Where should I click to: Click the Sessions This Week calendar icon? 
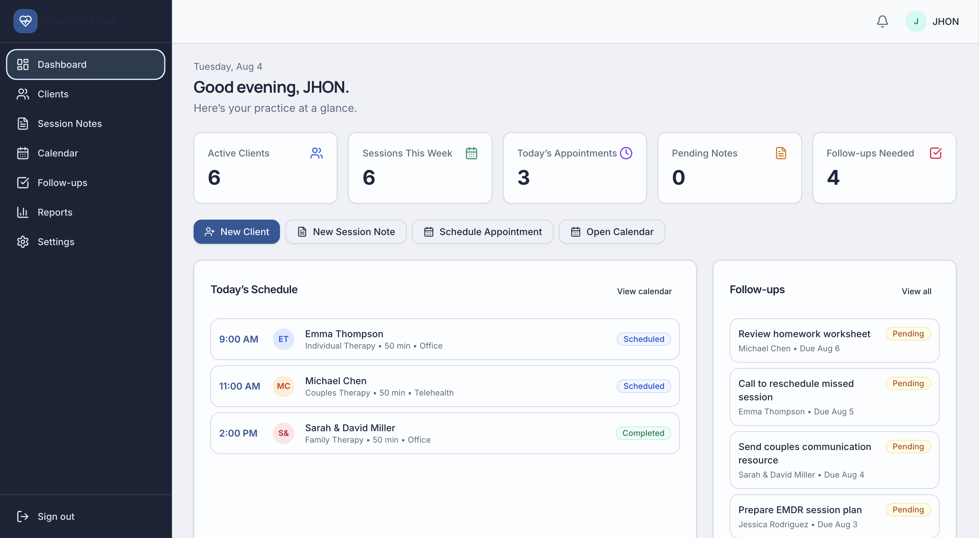pos(472,153)
